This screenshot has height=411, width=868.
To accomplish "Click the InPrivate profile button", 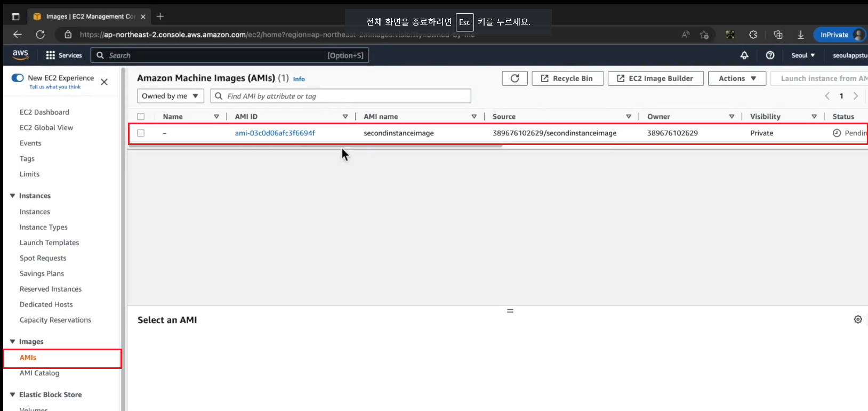I will click(x=839, y=35).
